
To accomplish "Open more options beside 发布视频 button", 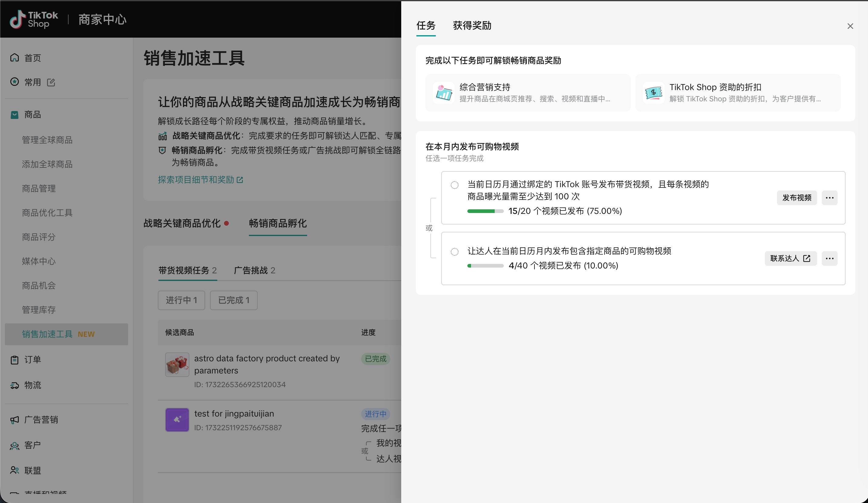I will pyautogui.click(x=829, y=197).
